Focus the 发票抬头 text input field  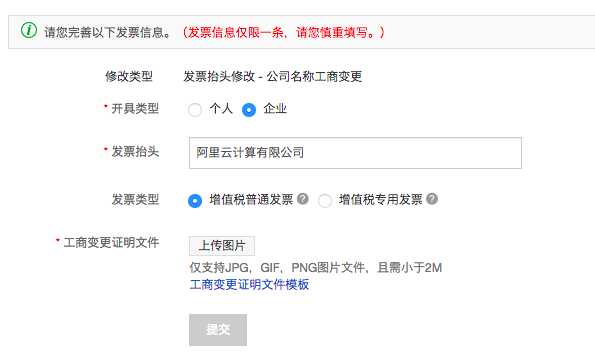(355, 153)
